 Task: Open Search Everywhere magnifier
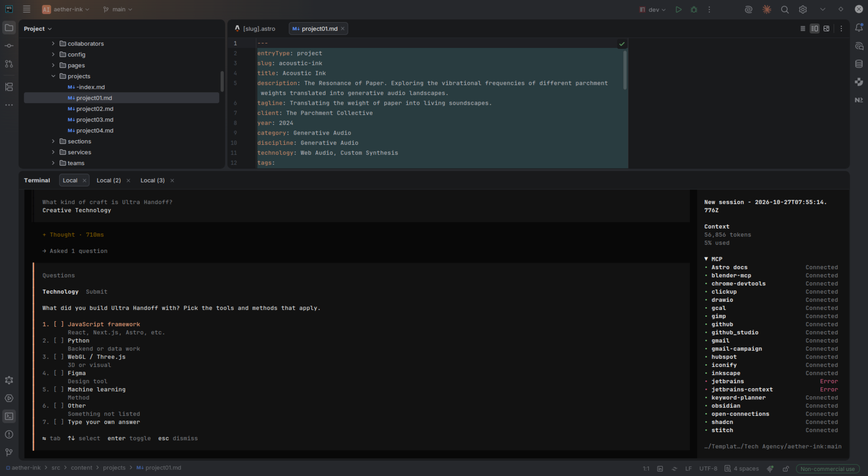point(785,9)
